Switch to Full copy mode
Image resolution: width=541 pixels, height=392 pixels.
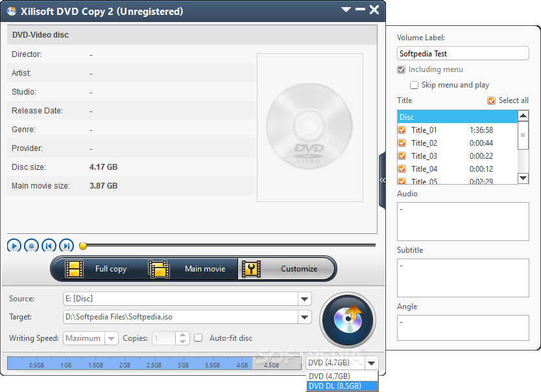pos(100,269)
